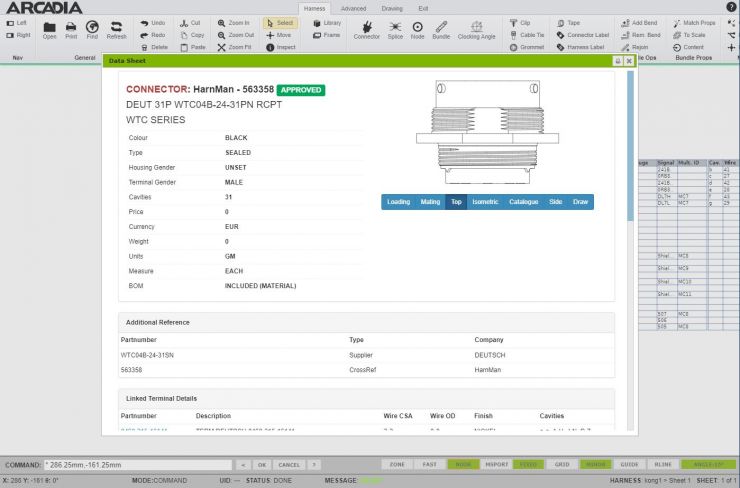
Task: Open the Library tool
Action: [x=327, y=23]
